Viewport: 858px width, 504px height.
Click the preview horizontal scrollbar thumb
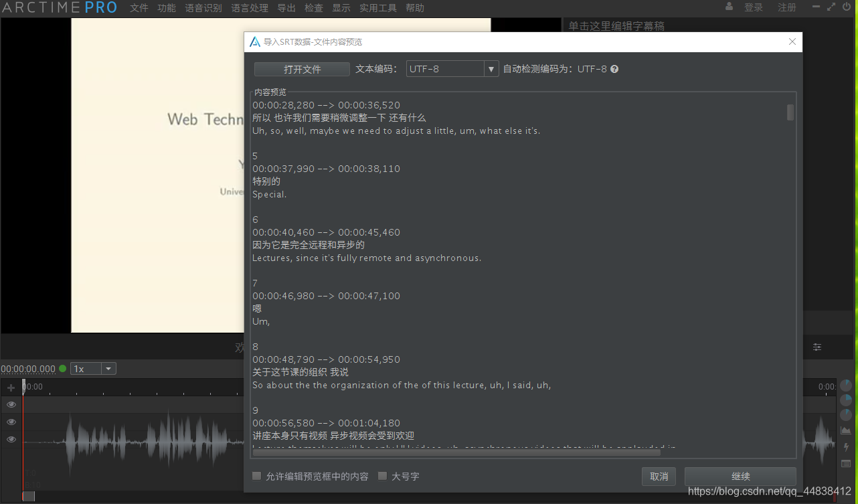(x=457, y=453)
